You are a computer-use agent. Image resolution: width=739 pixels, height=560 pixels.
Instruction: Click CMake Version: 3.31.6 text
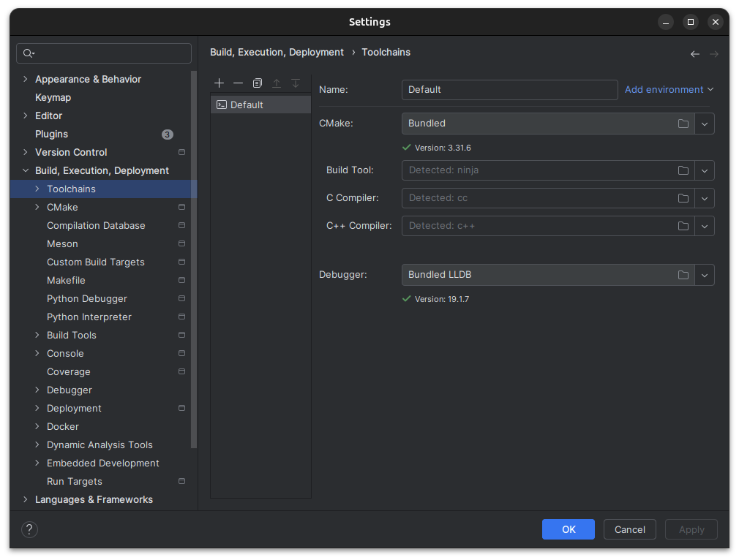(x=443, y=148)
